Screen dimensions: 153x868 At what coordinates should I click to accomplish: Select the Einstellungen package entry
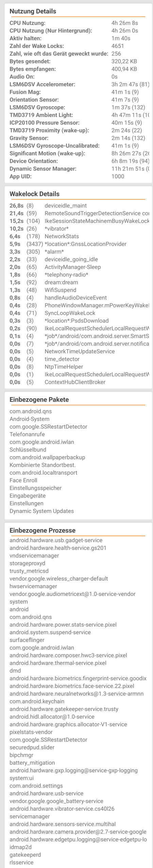point(27,504)
